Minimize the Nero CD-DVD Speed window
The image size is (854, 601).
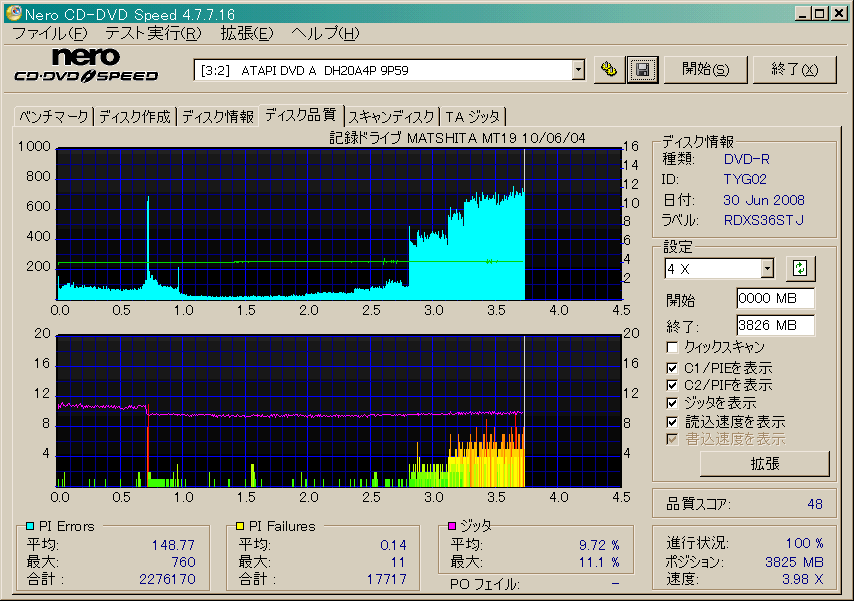tap(802, 14)
